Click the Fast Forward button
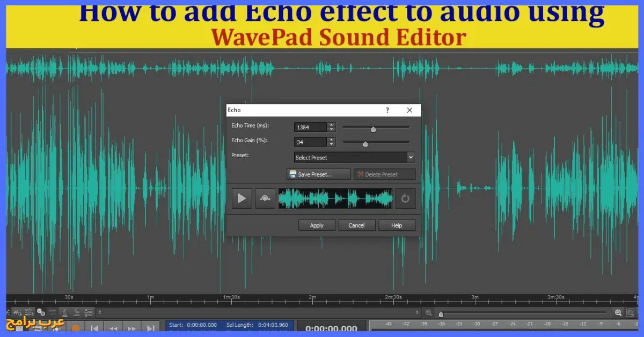Screen dimensions: 644x337 (131, 328)
